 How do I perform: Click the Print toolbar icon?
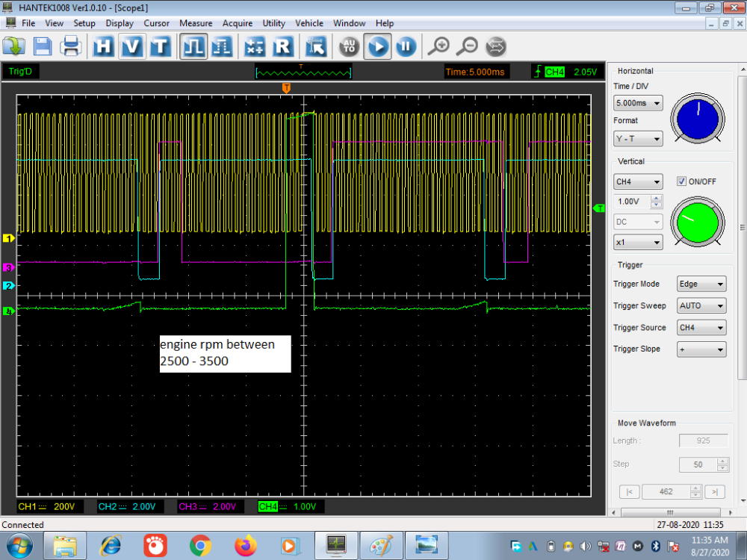coord(71,47)
